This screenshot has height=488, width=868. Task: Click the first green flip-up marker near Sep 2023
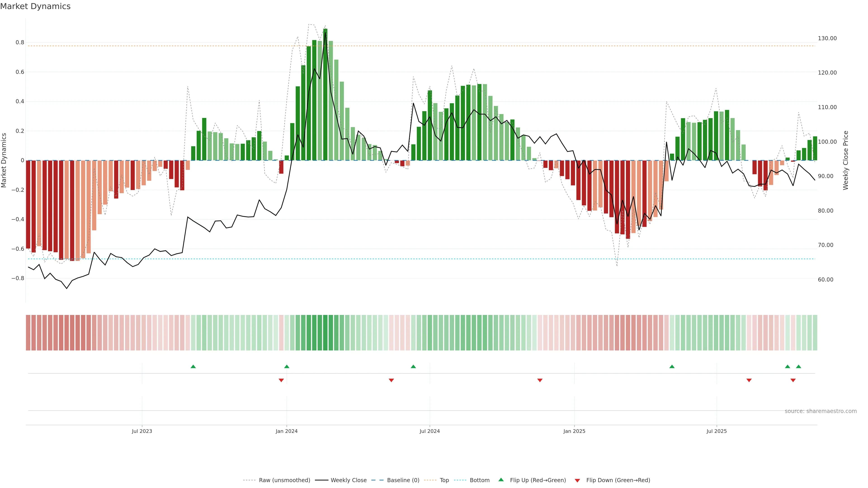coord(193,366)
